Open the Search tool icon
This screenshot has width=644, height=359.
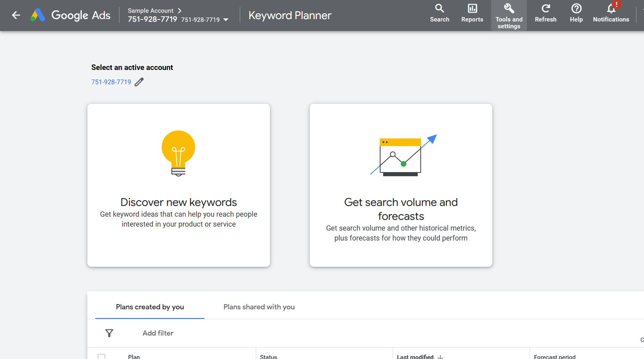pos(440,8)
